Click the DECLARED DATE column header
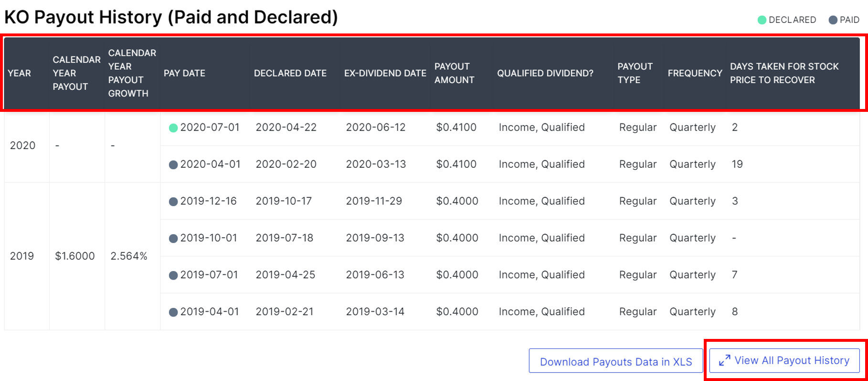The height and width of the screenshot is (381, 868). point(290,73)
